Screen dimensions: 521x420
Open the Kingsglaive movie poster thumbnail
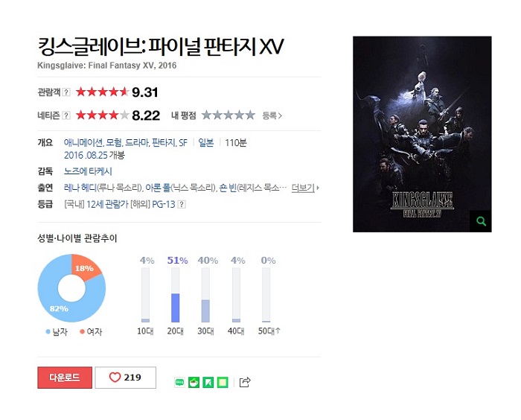coord(422,134)
